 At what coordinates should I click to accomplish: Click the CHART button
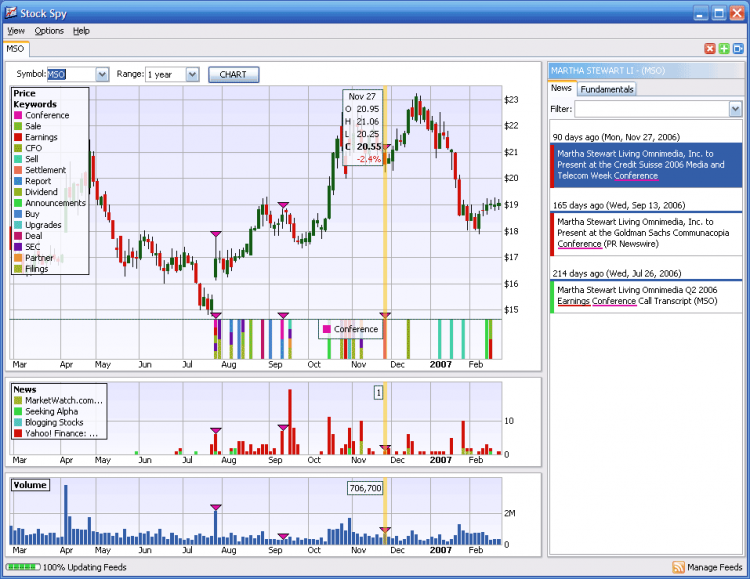[x=233, y=75]
